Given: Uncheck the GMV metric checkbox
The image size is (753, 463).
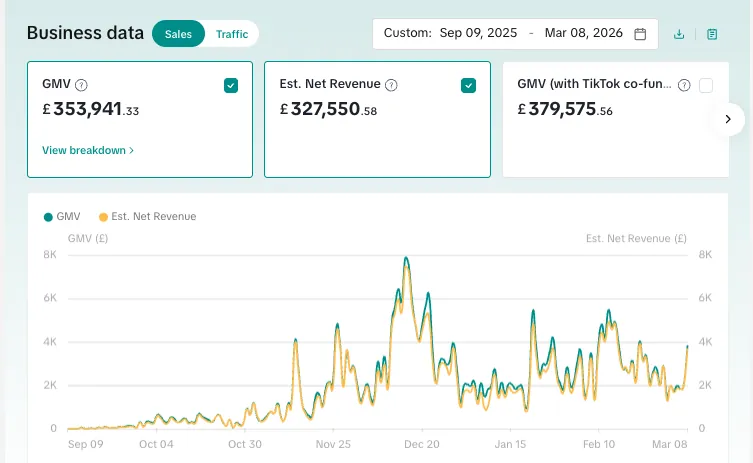Looking at the screenshot, I should pyautogui.click(x=231, y=85).
